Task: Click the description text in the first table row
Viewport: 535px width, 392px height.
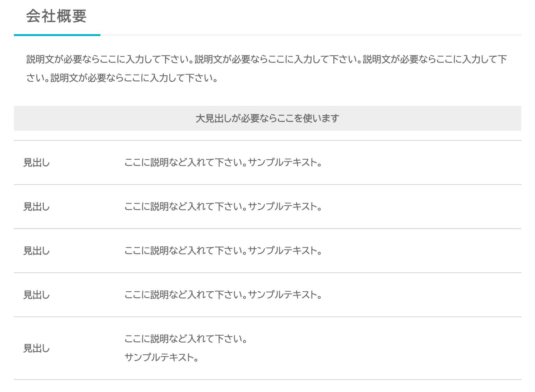Action: [x=223, y=162]
